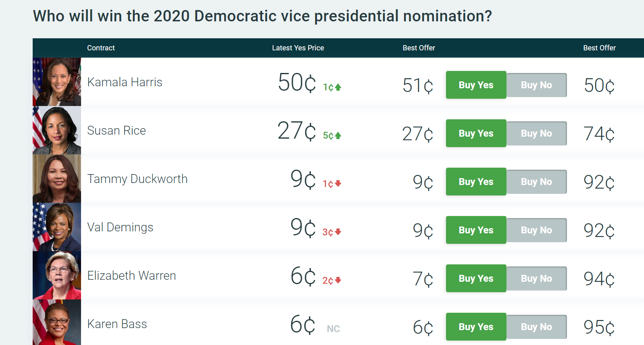Click Buy No for Kamala Harris
644x345 pixels.
(536, 85)
